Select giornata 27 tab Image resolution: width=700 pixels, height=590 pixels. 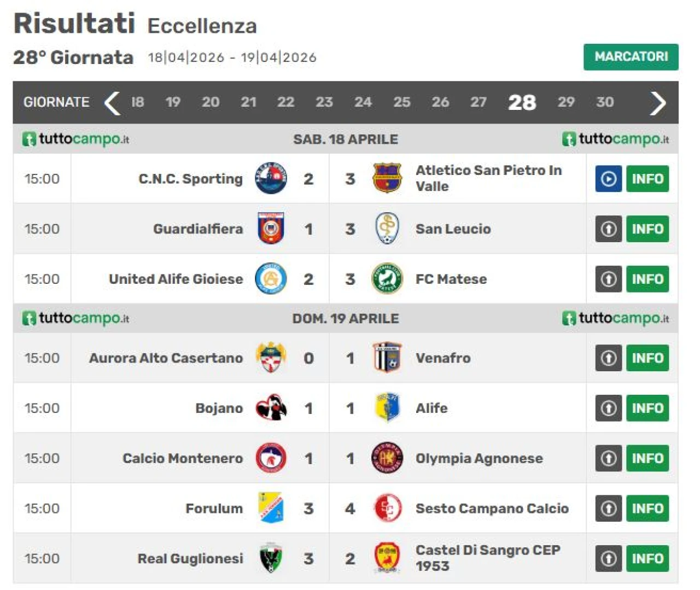tap(479, 102)
